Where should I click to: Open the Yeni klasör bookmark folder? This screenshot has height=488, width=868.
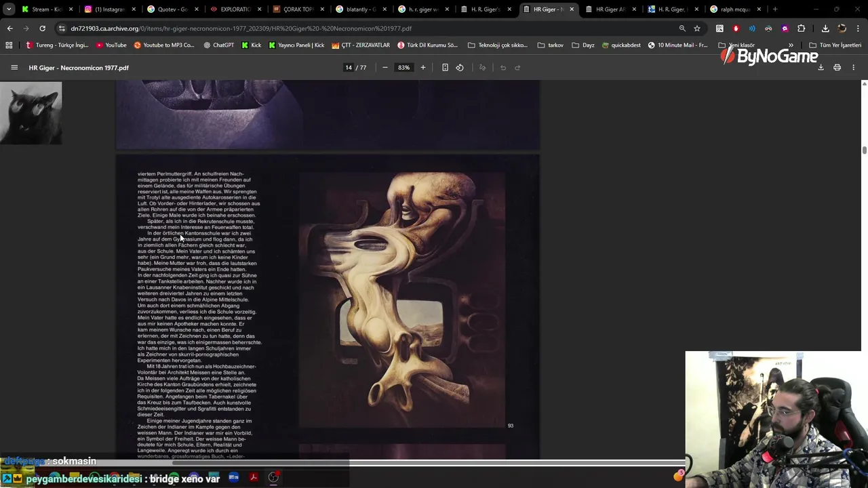point(737,45)
